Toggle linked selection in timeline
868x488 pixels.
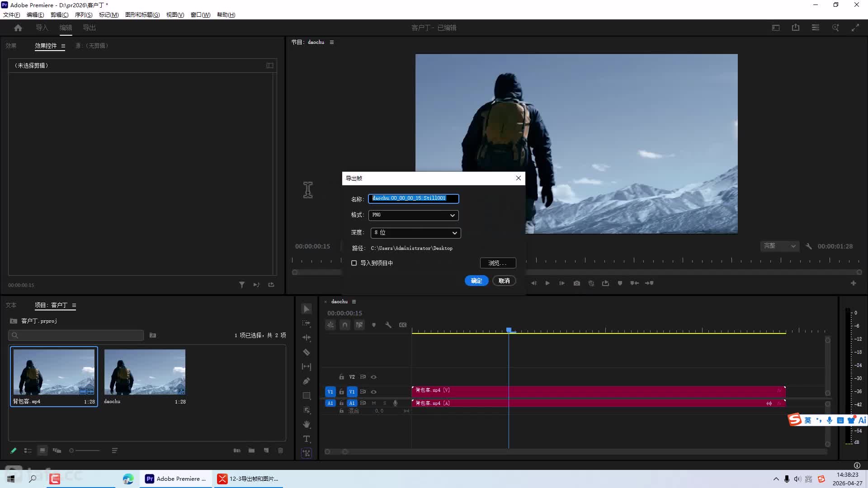[359, 325]
